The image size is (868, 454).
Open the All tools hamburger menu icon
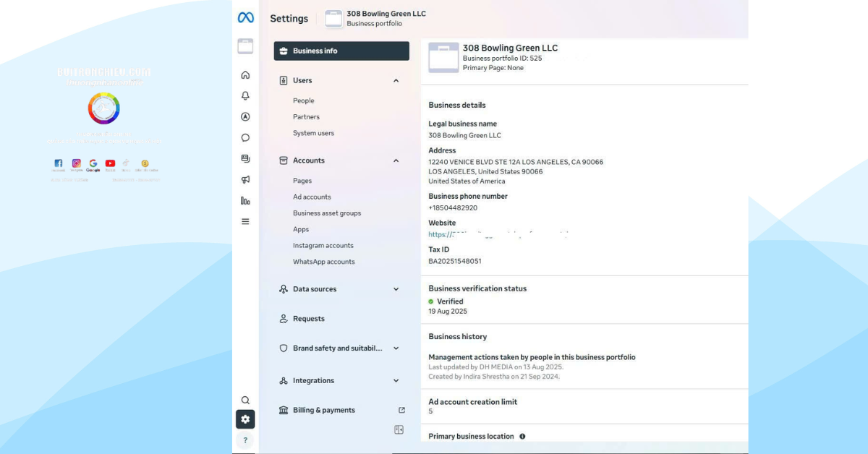coord(245,221)
